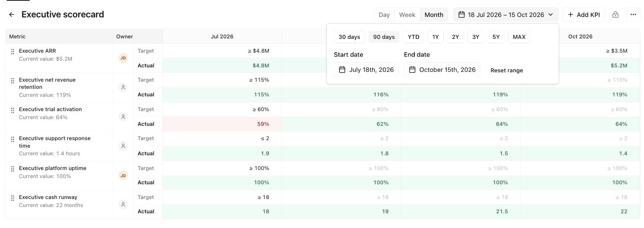Click the unassigned owner icon for net revenue retention
Screen dimensions: 644x228
pyautogui.click(x=123, y=87)
